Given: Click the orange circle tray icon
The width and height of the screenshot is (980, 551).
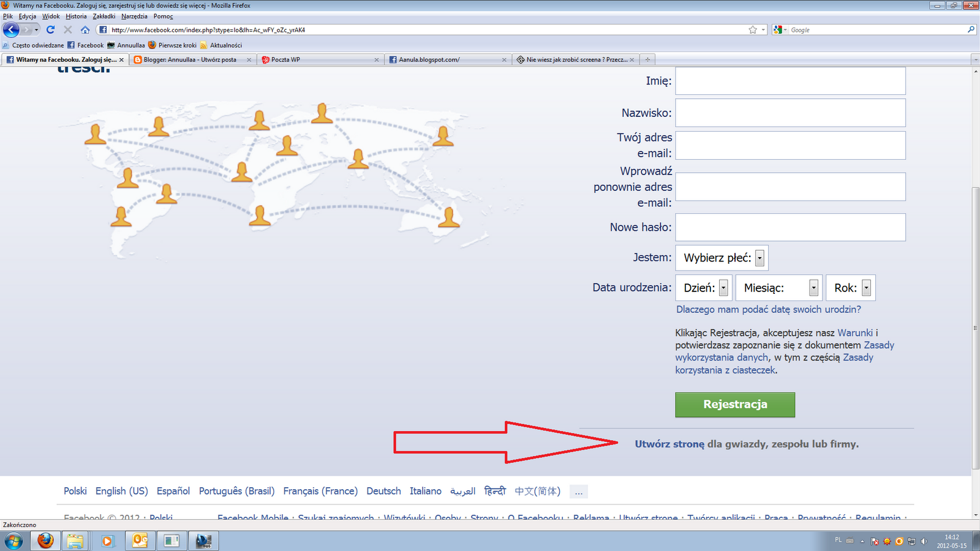Looking at the screenshot, I should pyautogui.click(x=899, y=541).
